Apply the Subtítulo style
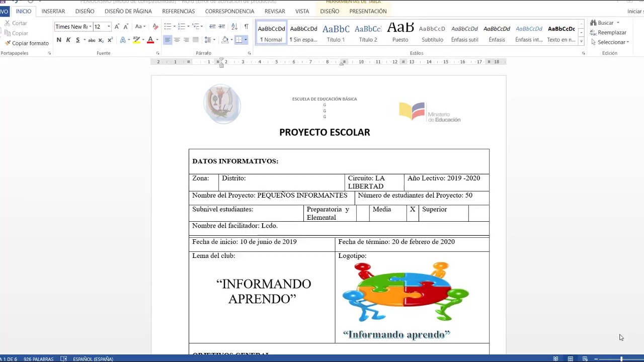The image size is (644, 362). (x=432, y=33)
